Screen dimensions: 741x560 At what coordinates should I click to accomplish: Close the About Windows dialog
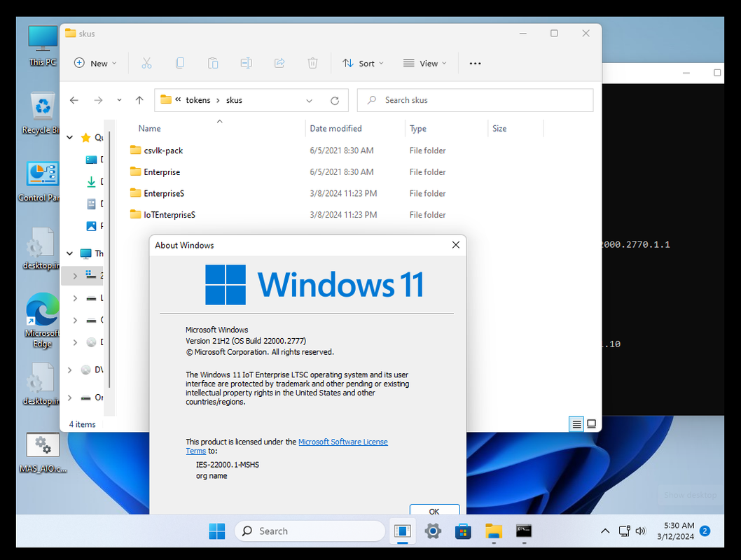[x=455, y=244]
